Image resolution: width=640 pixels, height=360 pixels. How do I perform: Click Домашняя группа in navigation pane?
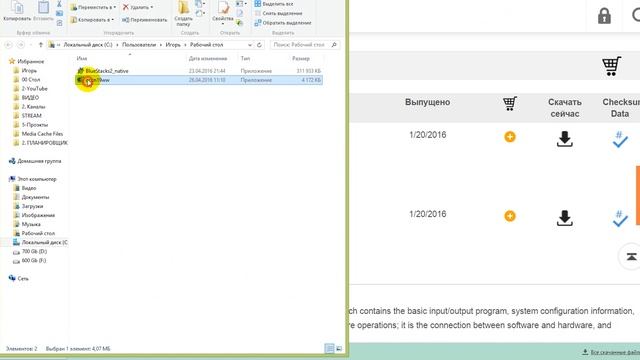(39, 161)
